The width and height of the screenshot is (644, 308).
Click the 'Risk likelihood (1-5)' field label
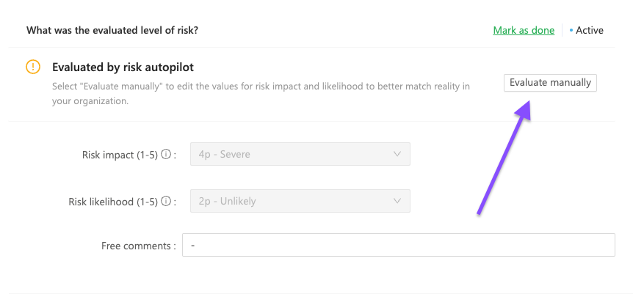point(113,202)
